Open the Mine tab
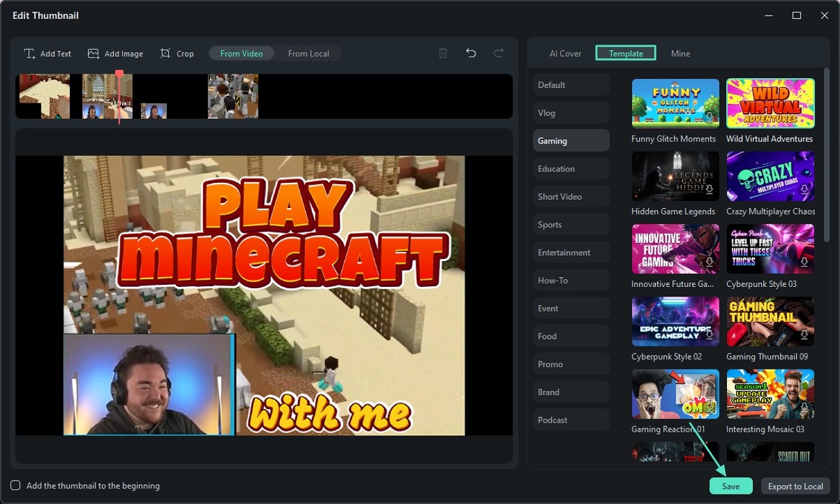The width and height of the screenshot is (840, 504). click(x=680, y=54)
